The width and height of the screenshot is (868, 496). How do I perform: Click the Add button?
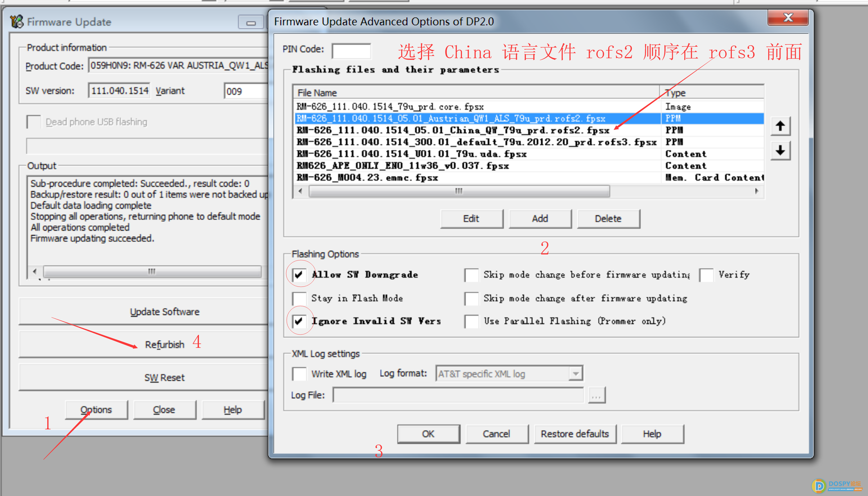click(540, 219)
